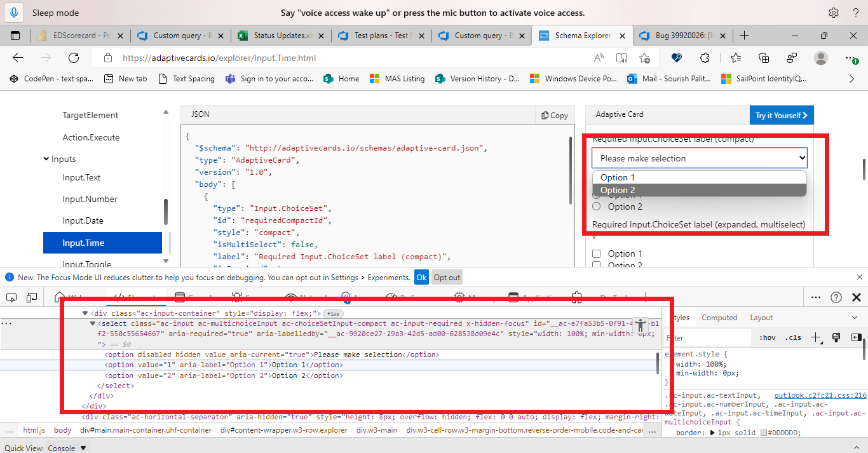Open the Computed styles tab
This screenshot has width=868, height=453.
click(x=719, y=318)
